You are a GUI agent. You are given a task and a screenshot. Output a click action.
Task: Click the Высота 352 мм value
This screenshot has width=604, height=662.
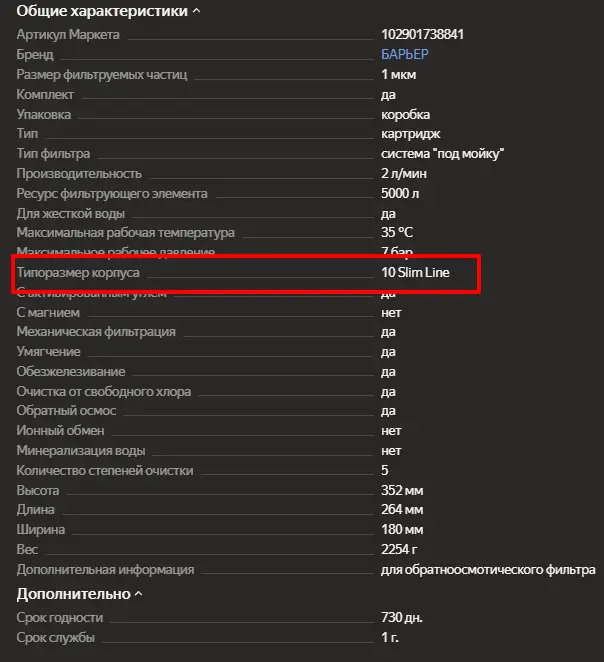point(402,490)
